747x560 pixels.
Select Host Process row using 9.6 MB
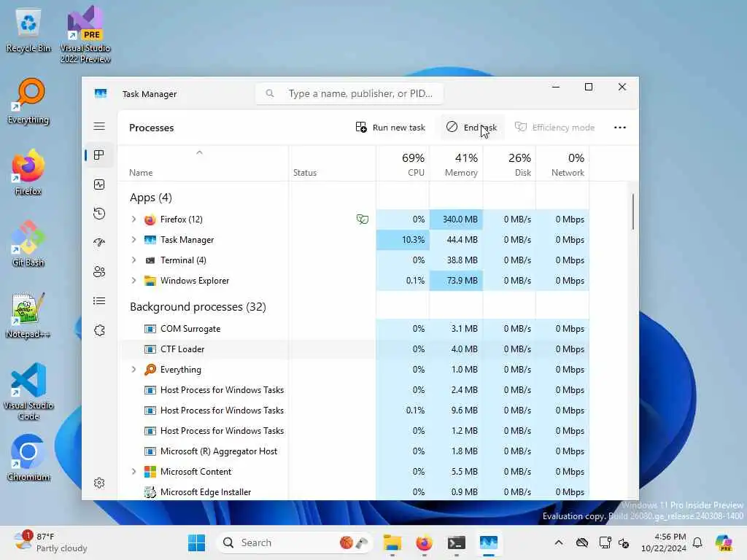354,410
